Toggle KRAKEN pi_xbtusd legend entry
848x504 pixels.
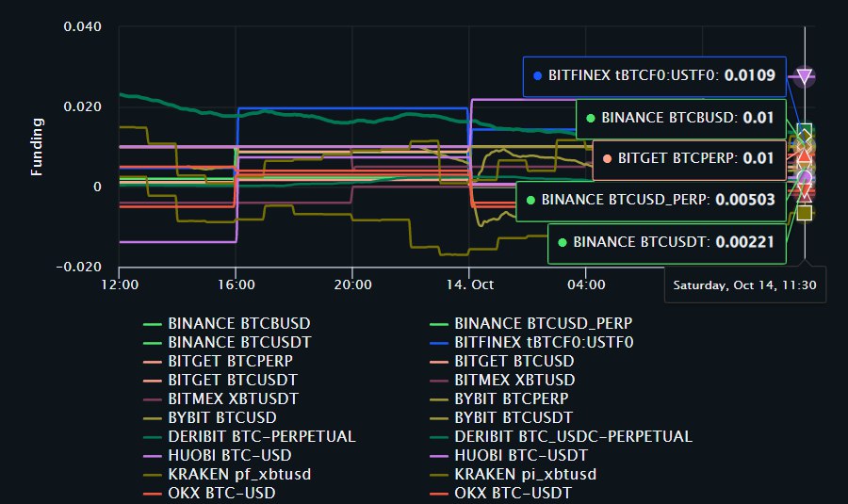point(514,474)
